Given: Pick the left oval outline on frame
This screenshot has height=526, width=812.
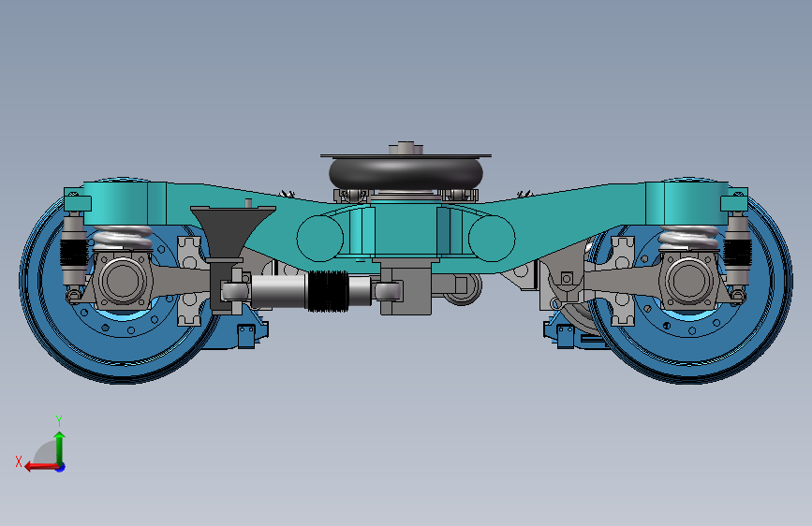Looking at the screenshot, I should [x=319, y=238].
